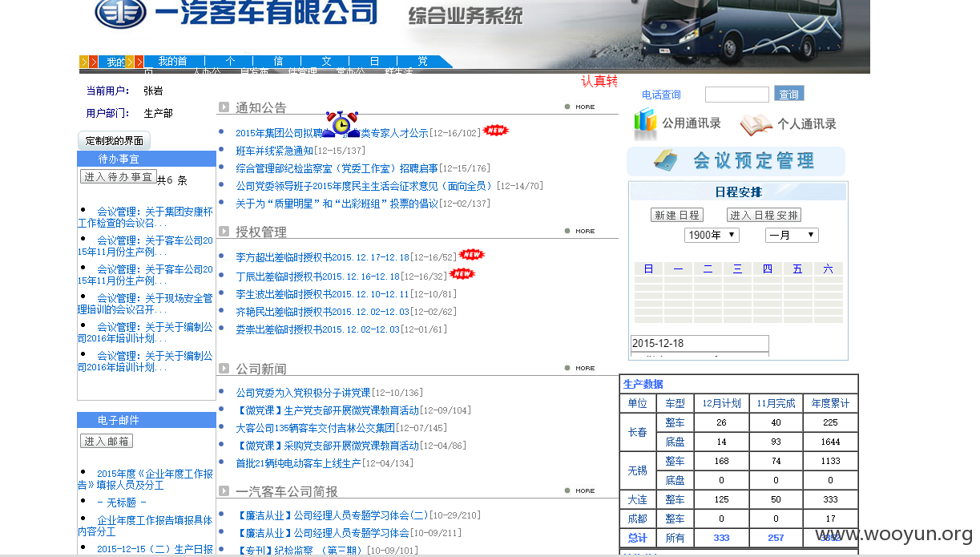The height and width of the screenshot is (557, 980).
Task: Click the 会议预定管理 notebook icon
Action: 666,160
